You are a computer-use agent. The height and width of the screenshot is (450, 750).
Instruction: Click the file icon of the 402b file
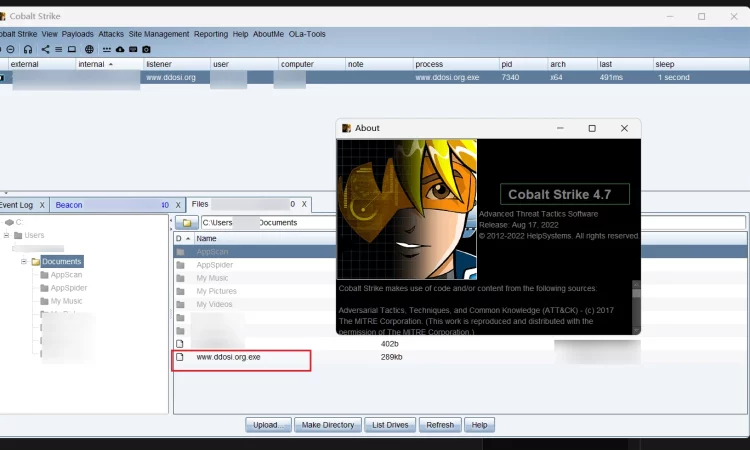click(180, 344)
